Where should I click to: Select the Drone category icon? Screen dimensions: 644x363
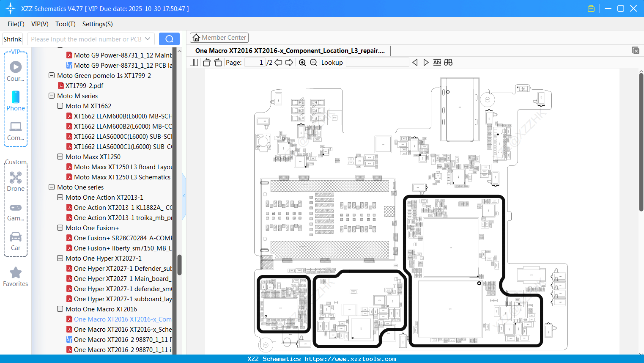tap(16, 181)
